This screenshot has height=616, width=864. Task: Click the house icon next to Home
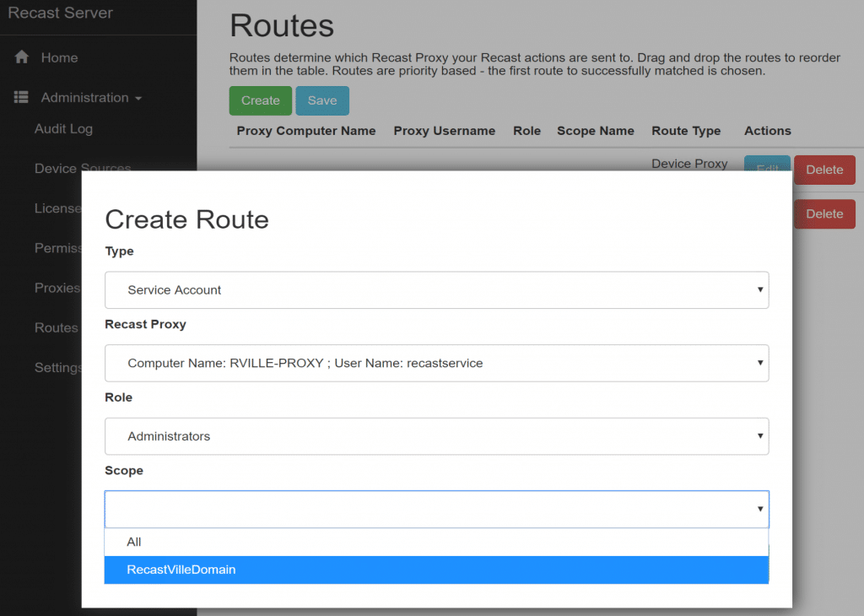22,57
